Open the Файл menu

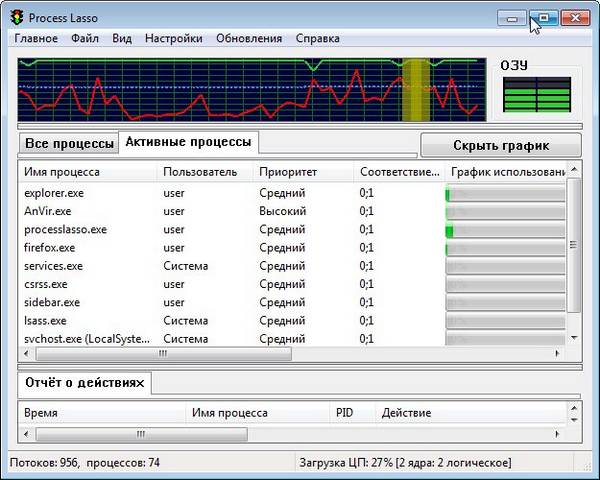85,39
